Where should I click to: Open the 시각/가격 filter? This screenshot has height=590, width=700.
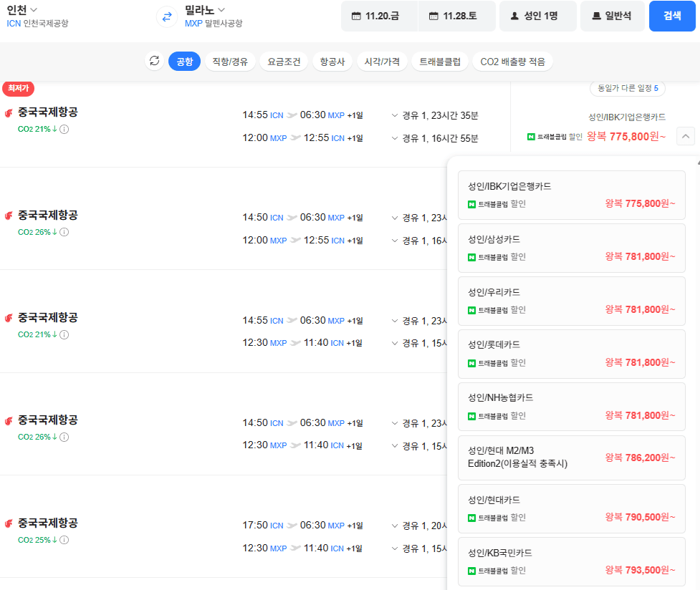(382, 61)
